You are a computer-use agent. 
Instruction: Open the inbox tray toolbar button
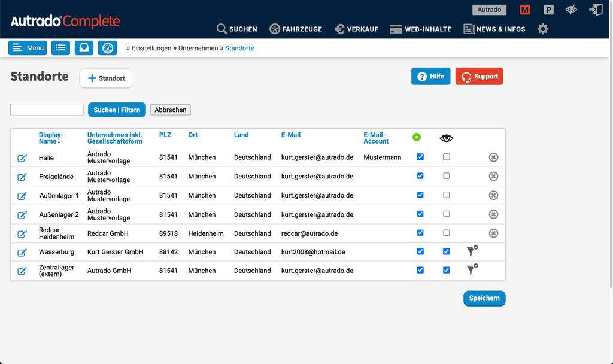point(84,48)
